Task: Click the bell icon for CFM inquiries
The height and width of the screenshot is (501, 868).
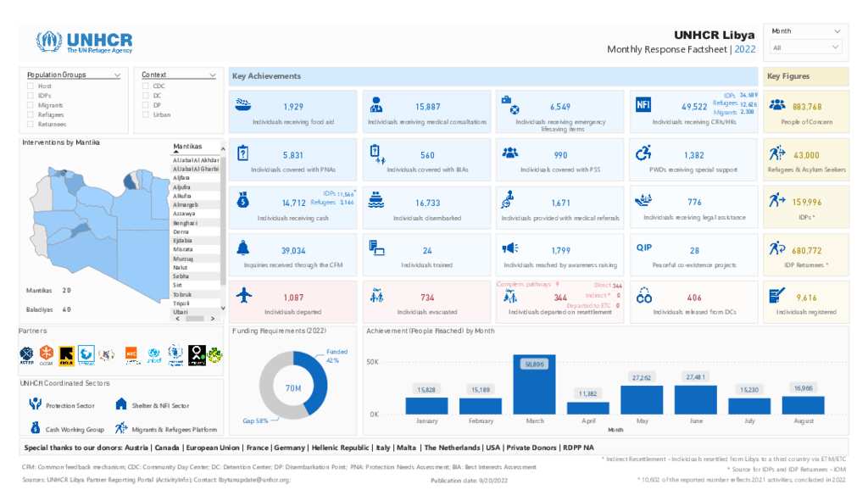Action: tap(243, 248)
